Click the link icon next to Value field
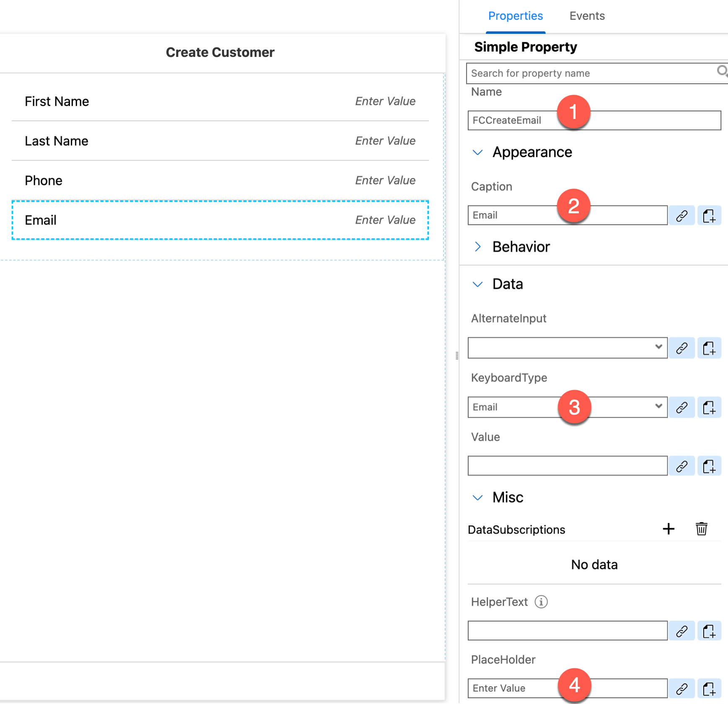The width and height of the screenshot is (728, 704). click(x=682, y=466)
